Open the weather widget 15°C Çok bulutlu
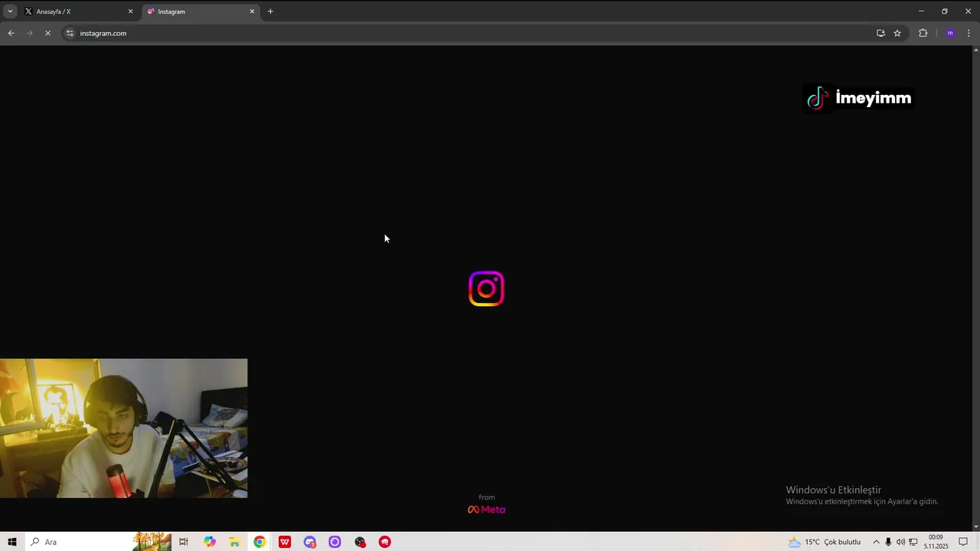 coord(825,542)
